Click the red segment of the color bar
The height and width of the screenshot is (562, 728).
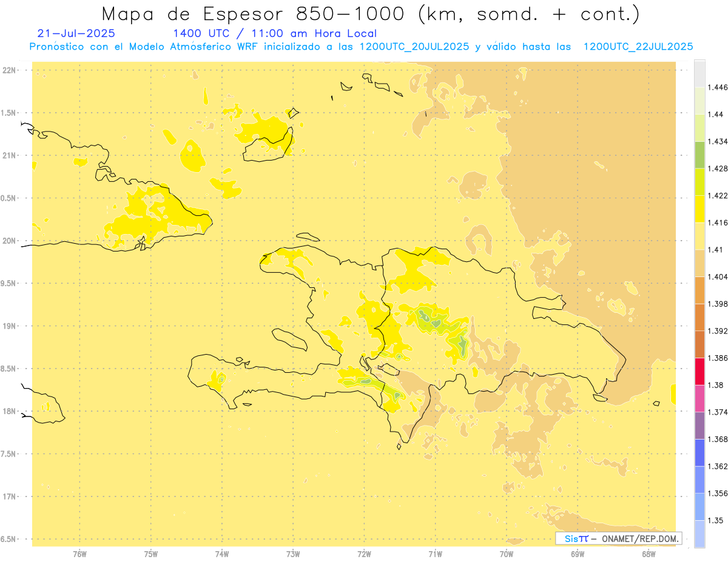point(699,371)
